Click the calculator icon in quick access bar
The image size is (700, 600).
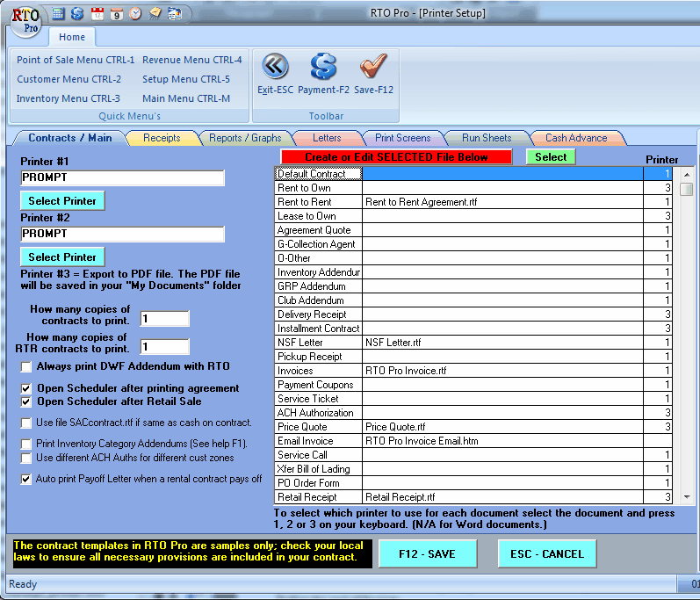click(59, 13)
